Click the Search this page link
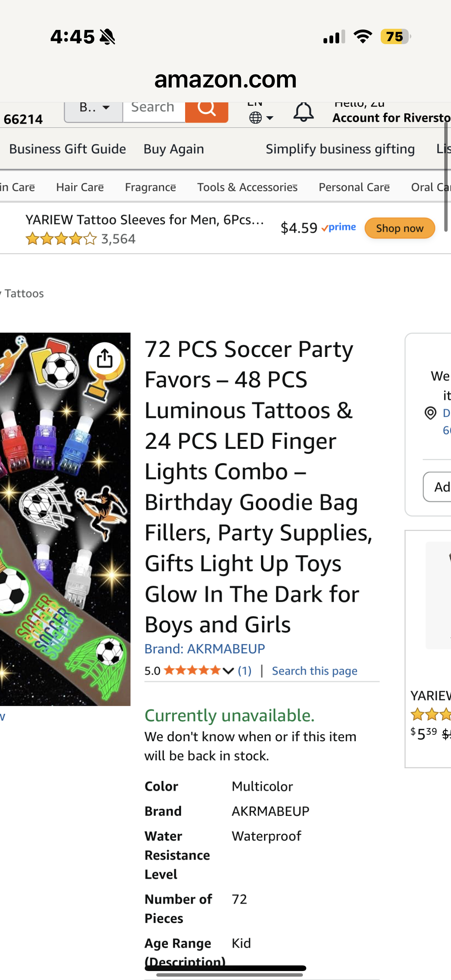 pyautogui.click(x=314, y=671)
